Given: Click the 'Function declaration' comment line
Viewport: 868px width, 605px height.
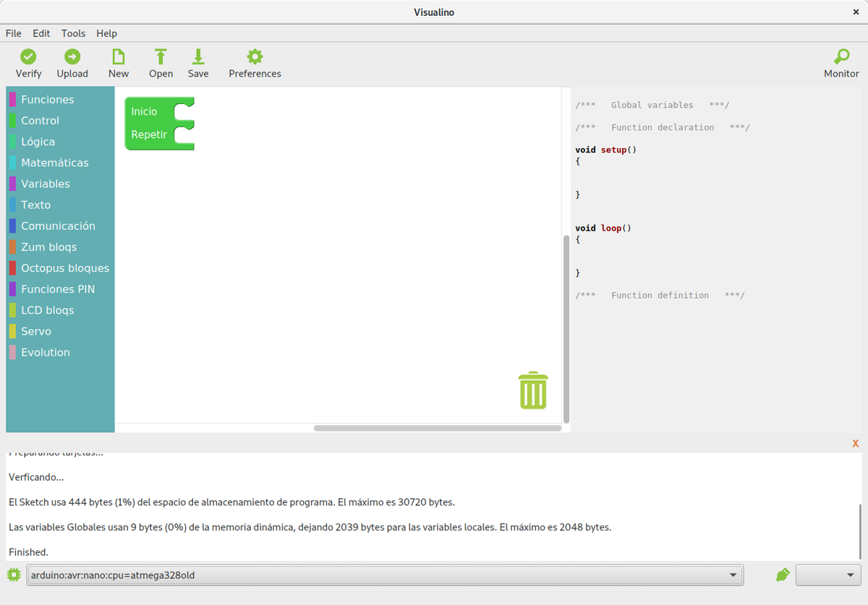Looking at the screenshot, I should point(663,127).
